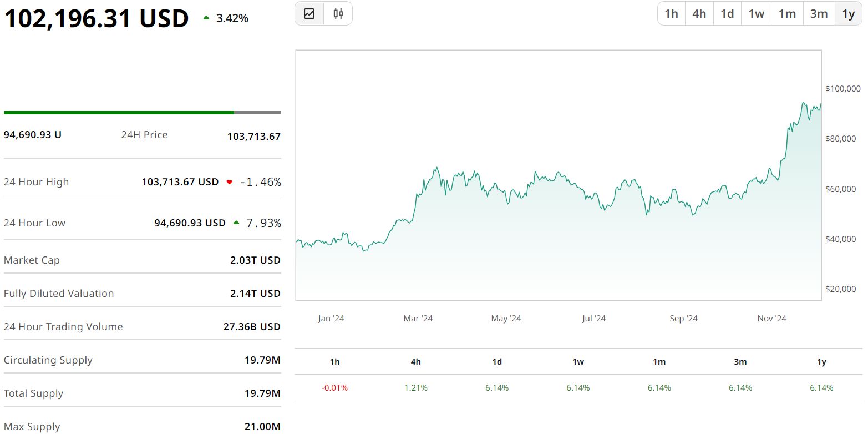
Task: Click the 4h performance table header
Action: (416, 362)
